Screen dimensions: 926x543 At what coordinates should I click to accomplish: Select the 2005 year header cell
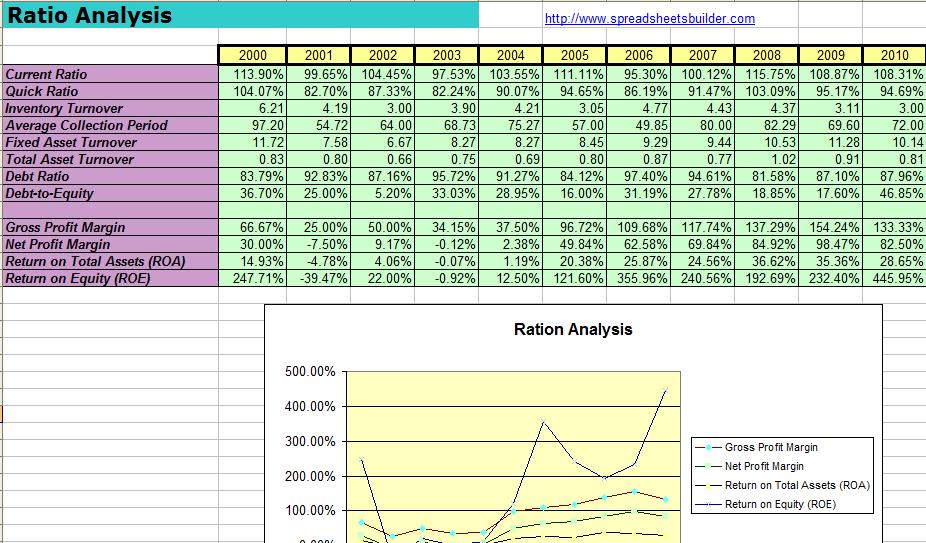pyautogui.click(x=575, y=56)
